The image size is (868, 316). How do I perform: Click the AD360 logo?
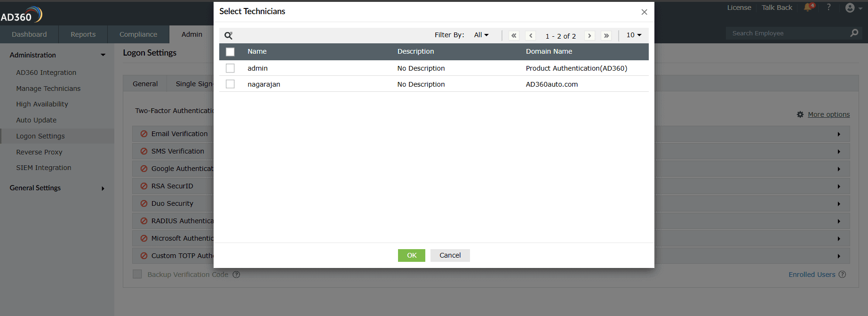pyautogui.click(x=22, y=15)
